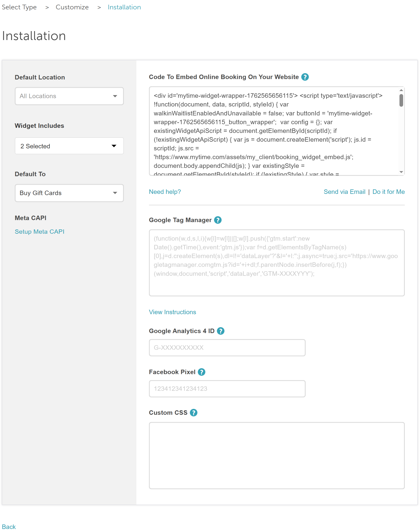Focus the Google Analytics 4 ID field
420x531 pixels.
pos(227,348)
